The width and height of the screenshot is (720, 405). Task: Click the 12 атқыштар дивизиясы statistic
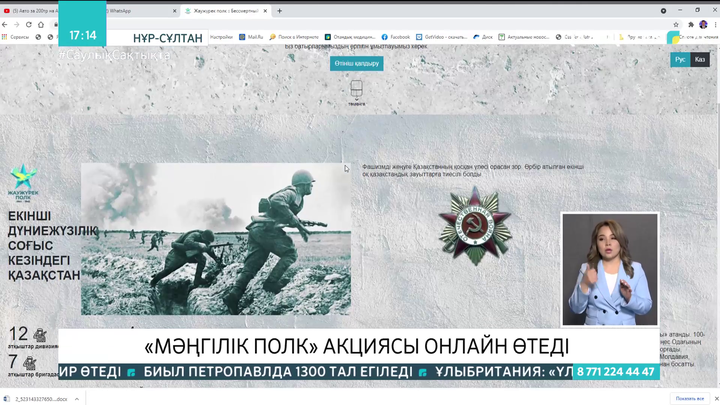coord(33,338)
